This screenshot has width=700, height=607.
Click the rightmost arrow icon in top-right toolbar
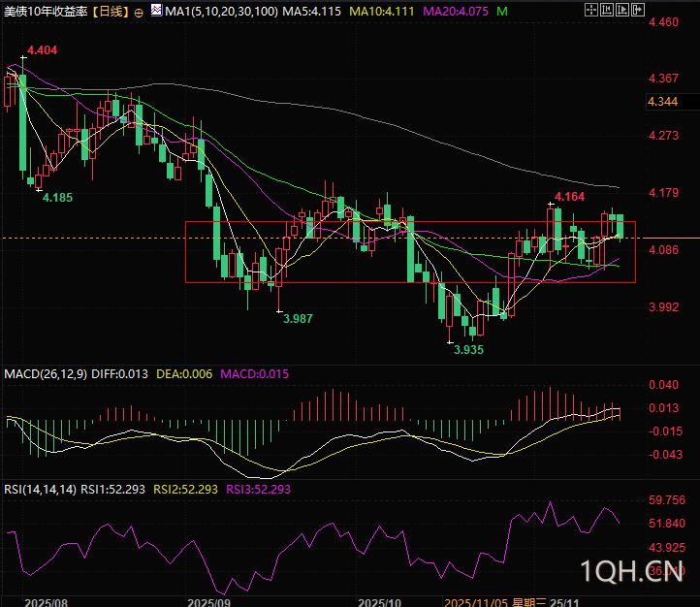(638, 10)
